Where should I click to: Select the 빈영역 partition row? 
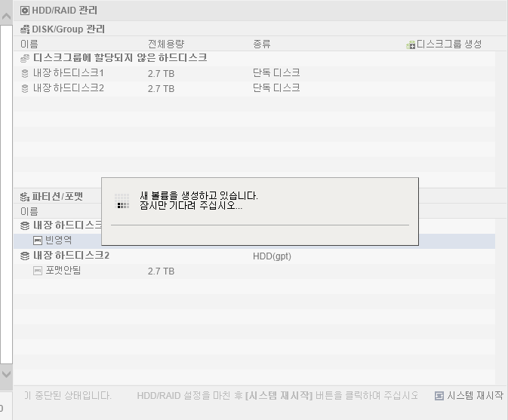pyautogui.click(x=254, y=241)
